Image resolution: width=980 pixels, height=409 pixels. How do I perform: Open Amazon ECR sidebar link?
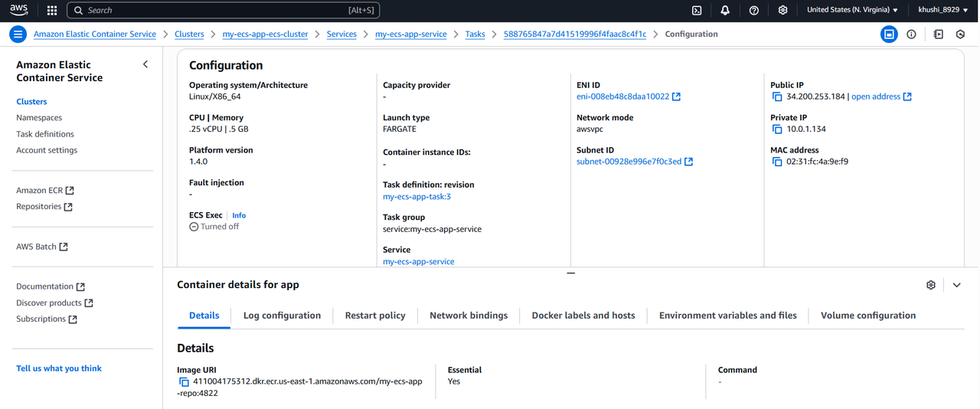(39, 191)
